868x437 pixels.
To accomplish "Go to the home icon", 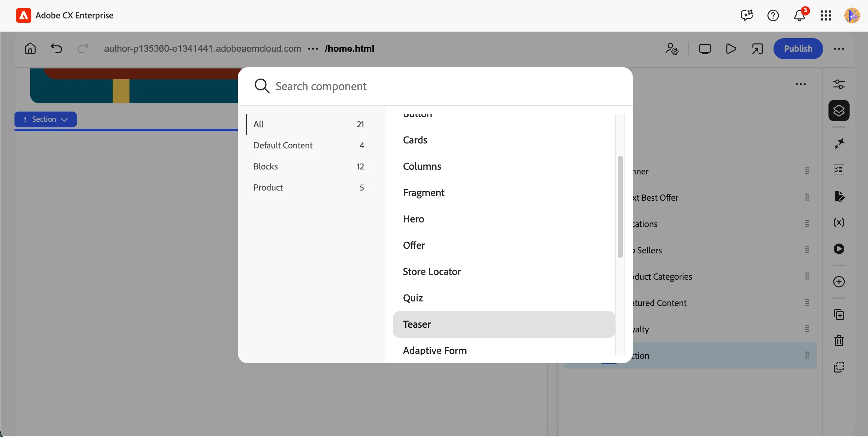I will click(30, 48).
